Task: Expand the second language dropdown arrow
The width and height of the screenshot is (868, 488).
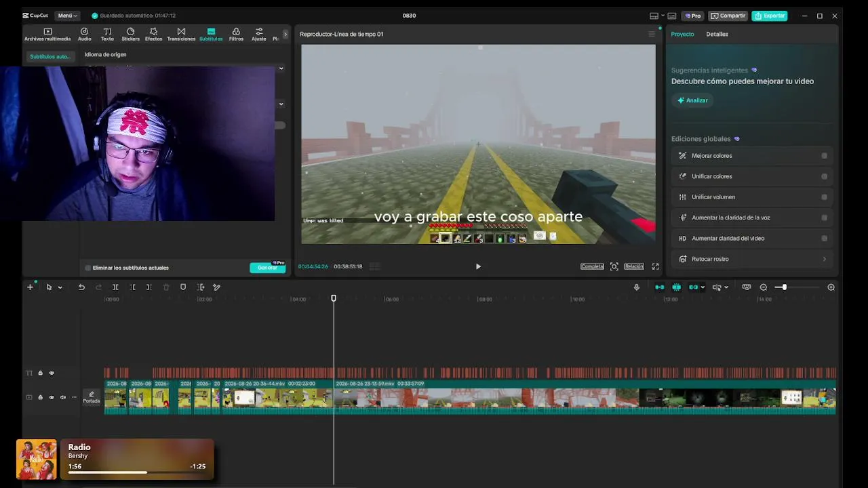Action: tap(281, 104)
